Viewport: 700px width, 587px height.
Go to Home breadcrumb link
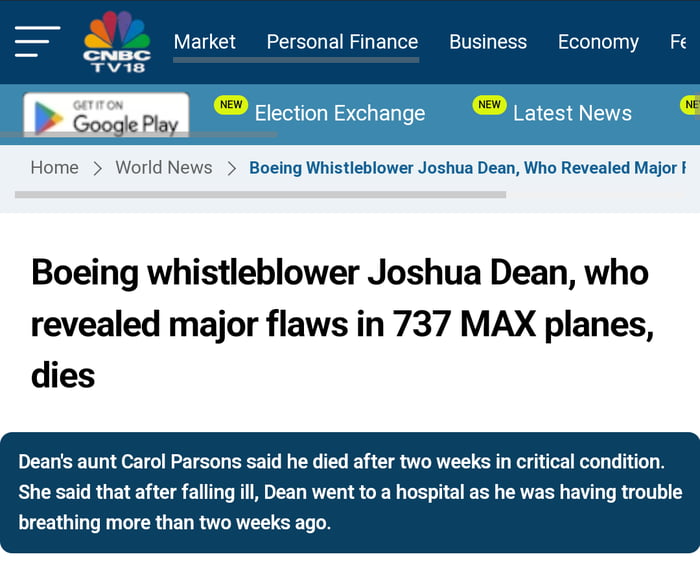pos(54,168)
